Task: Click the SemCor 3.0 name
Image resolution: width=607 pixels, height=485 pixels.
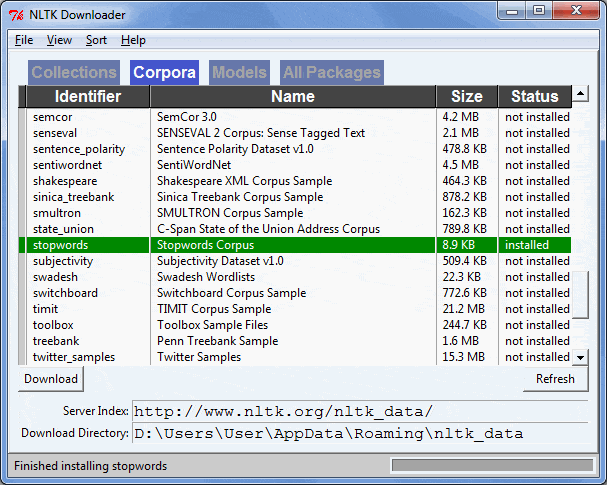Action: 187,117
